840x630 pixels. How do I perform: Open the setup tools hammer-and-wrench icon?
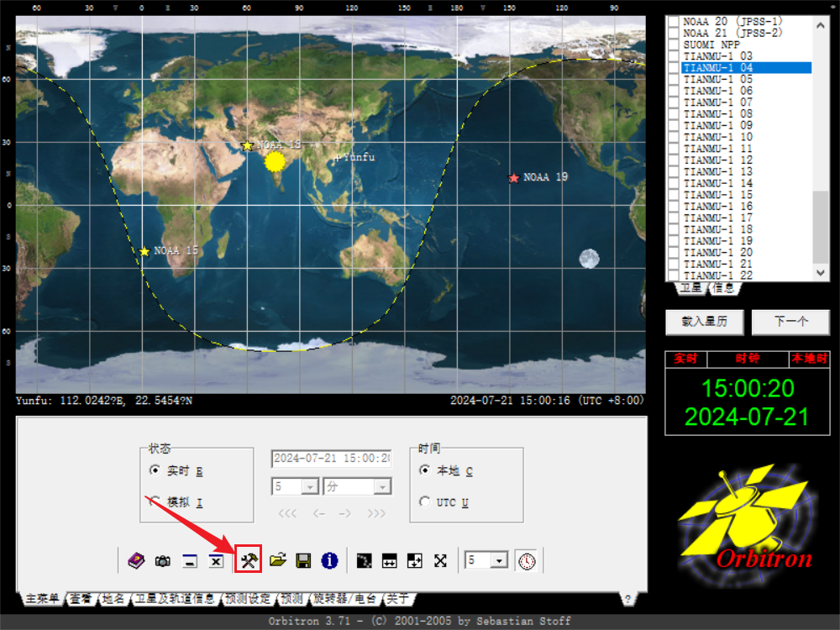[x=248, y=560]
